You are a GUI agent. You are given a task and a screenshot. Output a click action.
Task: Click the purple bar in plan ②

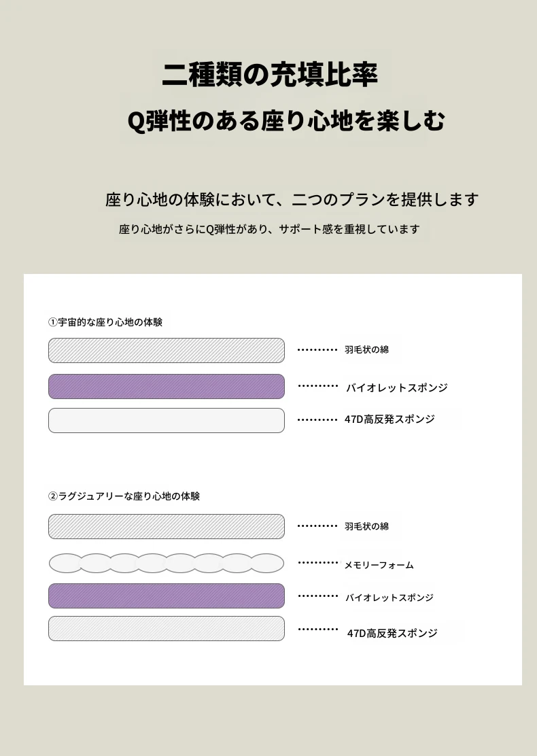[x=167, y=596]
